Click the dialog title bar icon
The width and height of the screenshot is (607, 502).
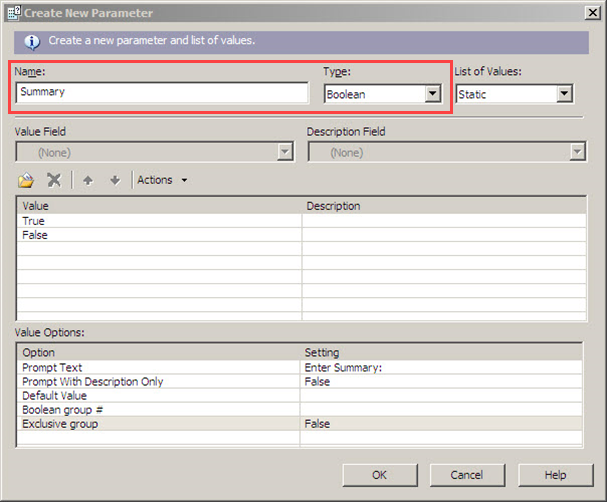[13, 12]
